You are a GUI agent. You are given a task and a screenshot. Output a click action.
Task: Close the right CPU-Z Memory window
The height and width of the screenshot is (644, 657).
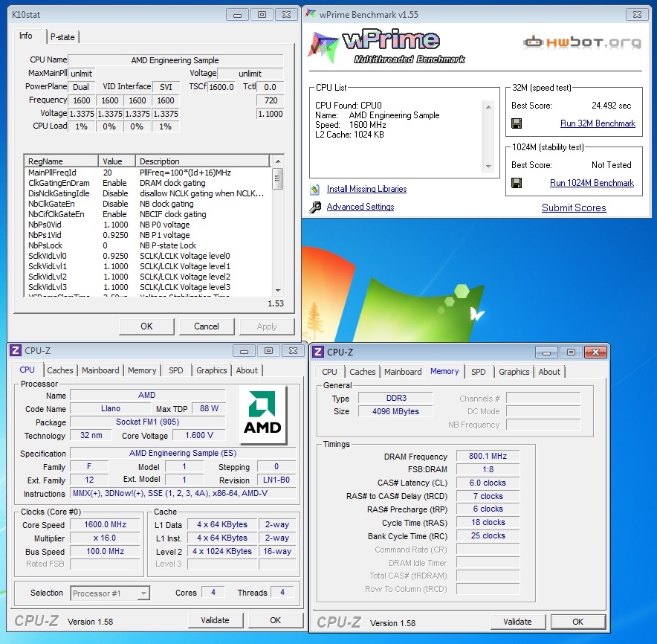point(595,352)
